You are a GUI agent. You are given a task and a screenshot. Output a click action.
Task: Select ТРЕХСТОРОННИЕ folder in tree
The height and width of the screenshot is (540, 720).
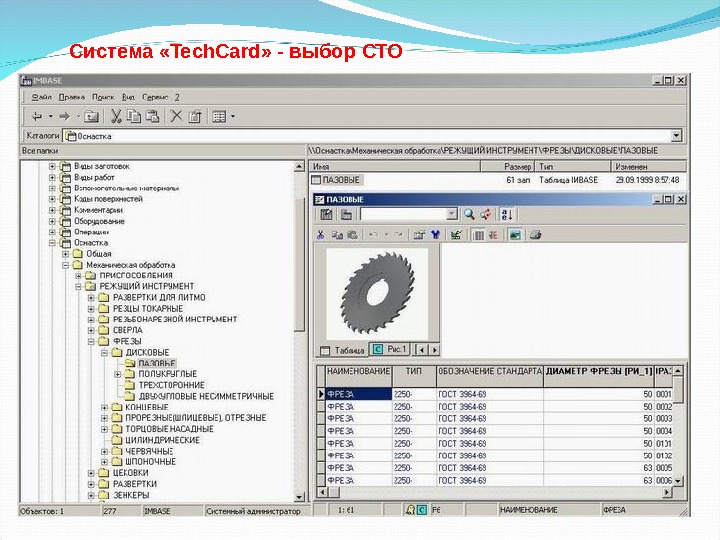172,385
